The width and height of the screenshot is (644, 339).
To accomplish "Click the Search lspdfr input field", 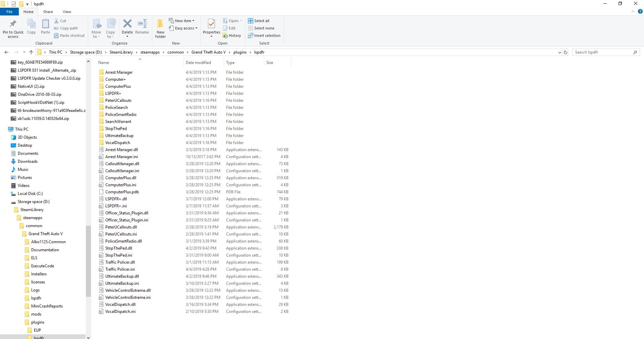I will [602, 52].
